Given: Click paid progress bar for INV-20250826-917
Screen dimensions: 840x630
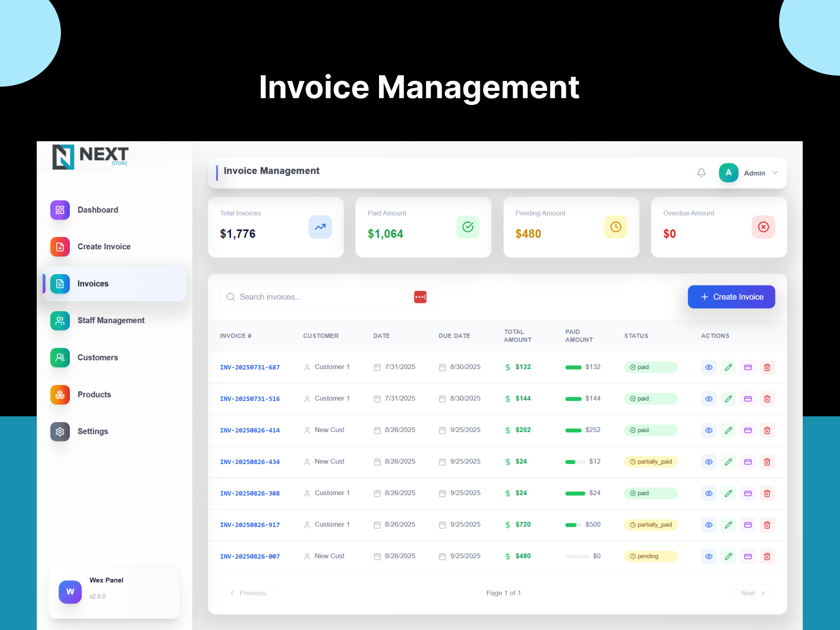Looking at the screenshot, I should tap(573, 525).
